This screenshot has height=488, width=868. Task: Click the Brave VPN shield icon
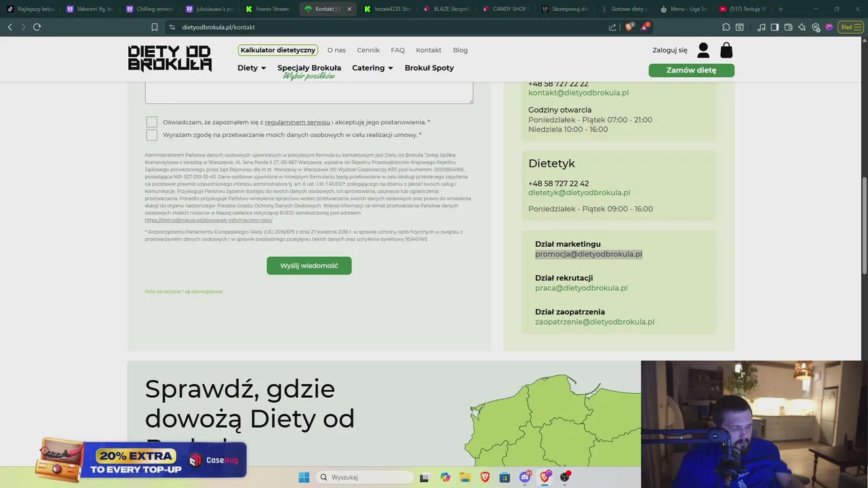click(x=815, y=27)
